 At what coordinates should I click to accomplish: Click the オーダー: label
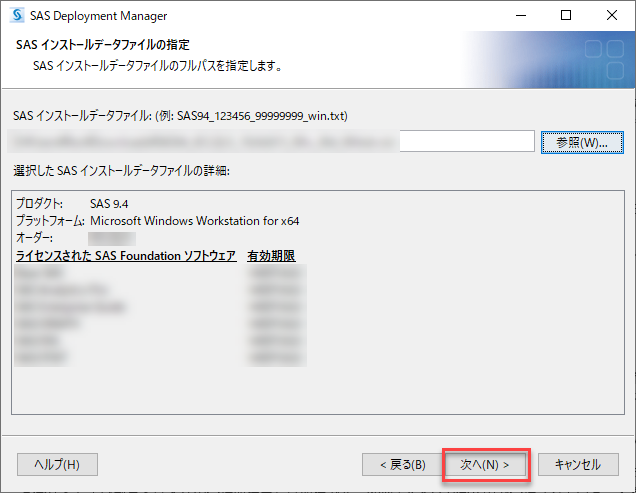click(x=34, y=238)
